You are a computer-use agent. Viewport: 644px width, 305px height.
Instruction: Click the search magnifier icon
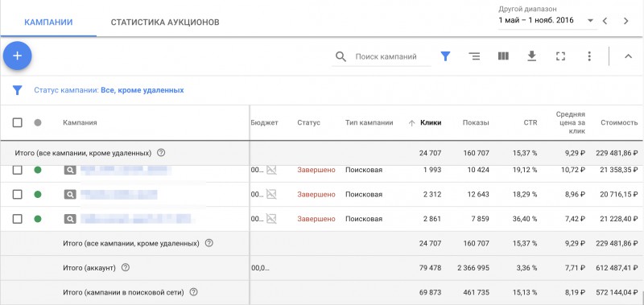pyautogui.click(x=341, y=56)
